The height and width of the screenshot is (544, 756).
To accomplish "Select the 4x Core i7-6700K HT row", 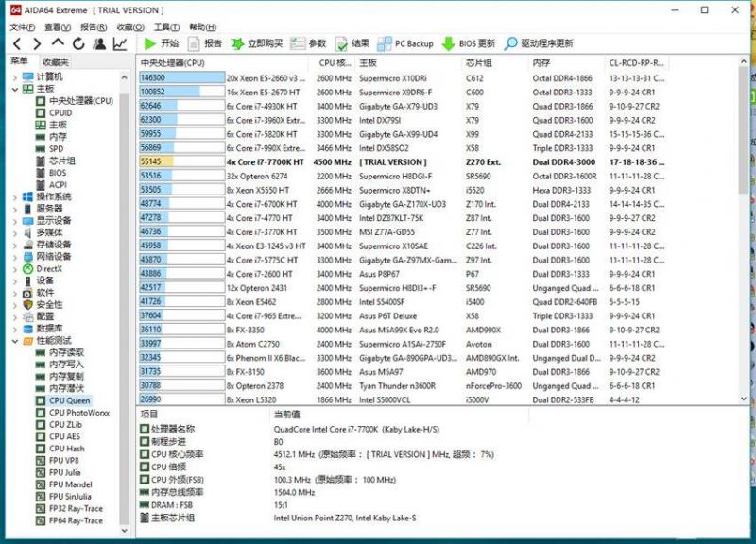I will point(404,204).
